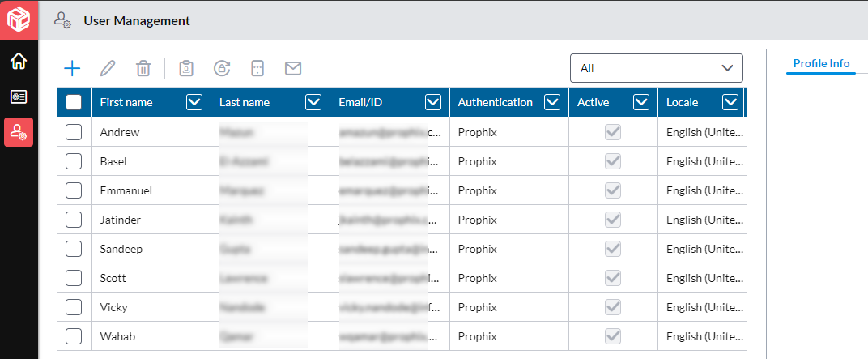Open Locale column filter dropdown
This screenshot has height=359, width=868.
(730, 102)
